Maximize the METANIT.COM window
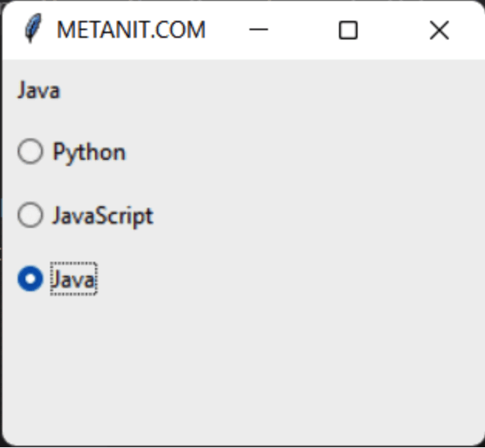 pos(348,30)
